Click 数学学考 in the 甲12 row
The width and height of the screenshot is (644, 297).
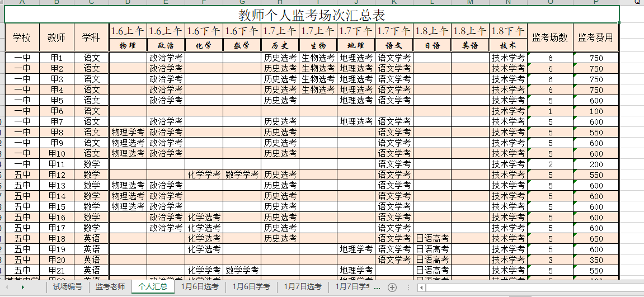[x=242, y=175]
